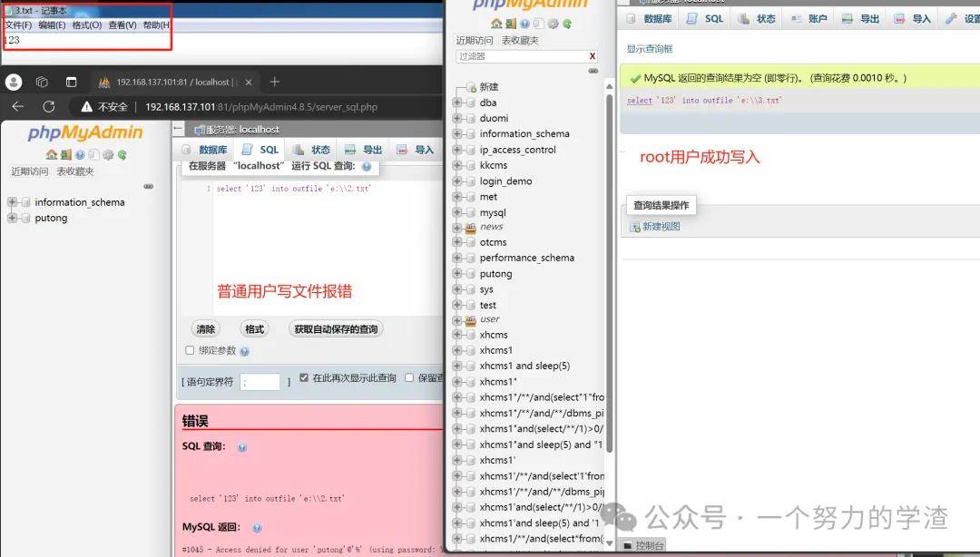Open 账户 tab in right phpMyAdmin
Image resolution: width=980 pixels, height=557 pixels.
tap(809, 19)
